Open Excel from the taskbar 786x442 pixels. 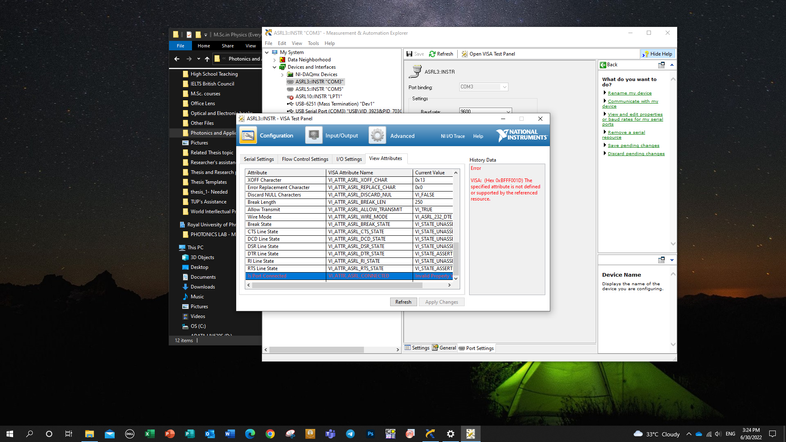tap(149, 433)
